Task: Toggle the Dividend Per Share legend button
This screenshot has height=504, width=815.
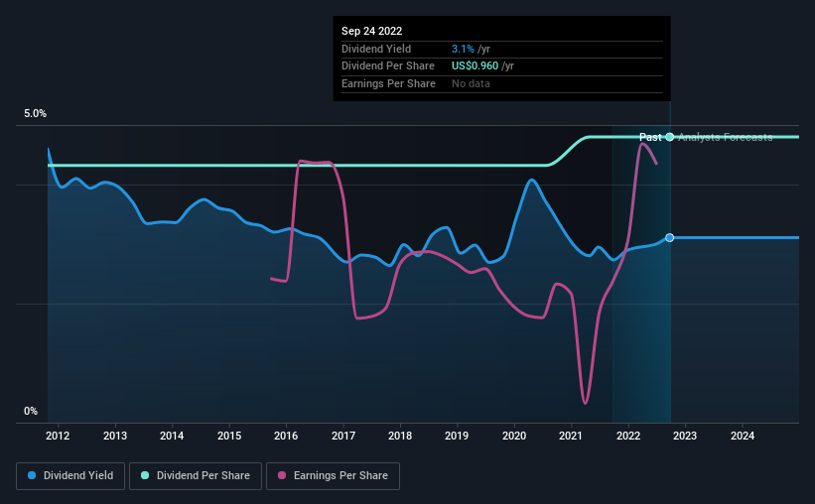Action: point(196,476)
